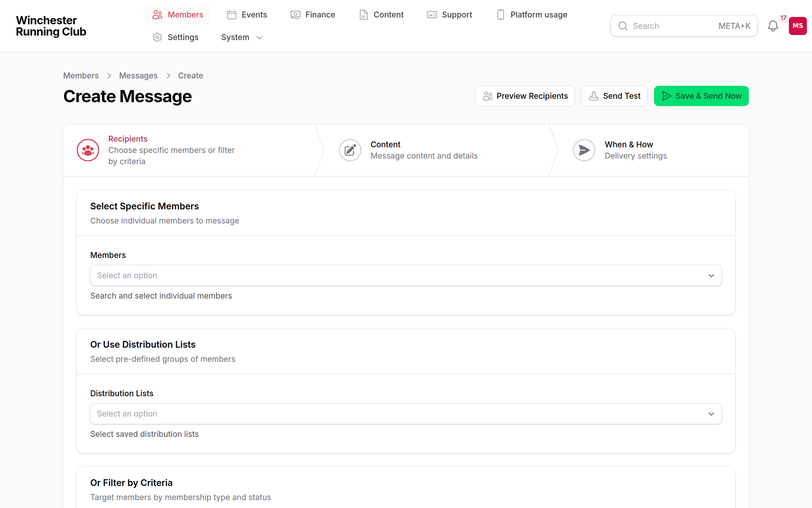Click the Or Use Distribution Lists heading
This screenshot has width=812, height=508.
[143, 344]
